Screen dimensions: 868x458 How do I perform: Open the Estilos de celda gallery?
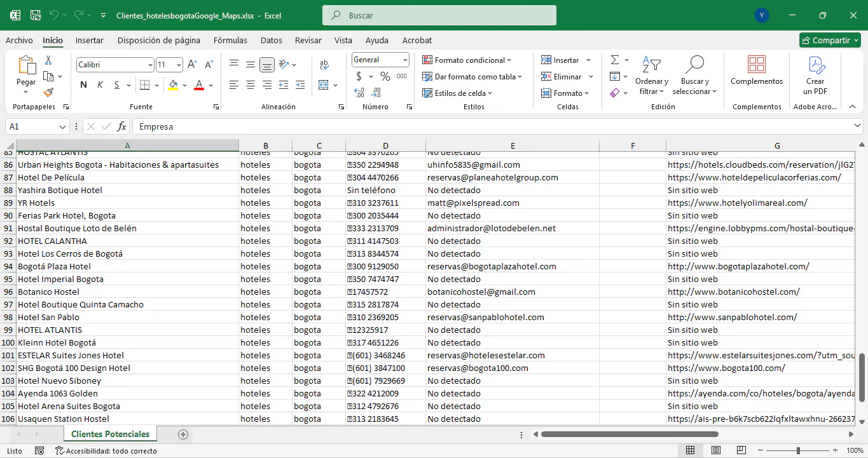pos(458,93)
